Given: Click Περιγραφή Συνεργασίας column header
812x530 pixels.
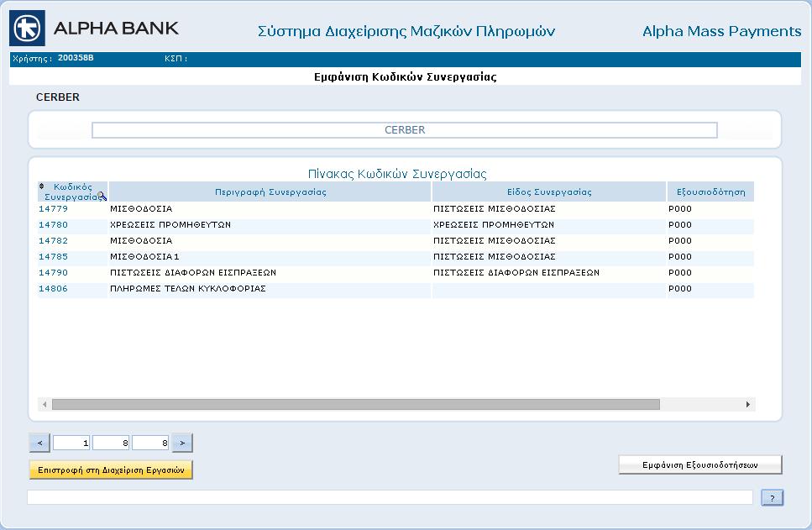Looking at the screenshot, I should pos(270,192).
